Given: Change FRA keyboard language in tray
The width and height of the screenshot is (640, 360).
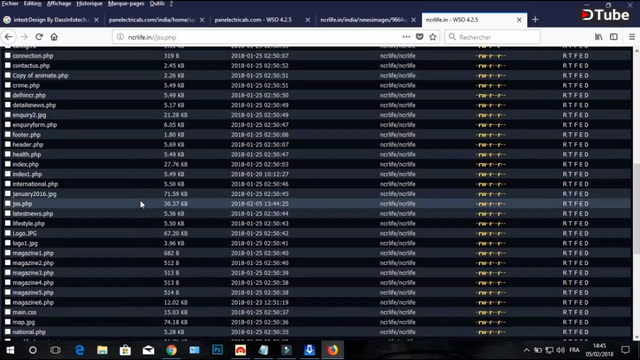Looking at the screenshot, I should [574, 350].
